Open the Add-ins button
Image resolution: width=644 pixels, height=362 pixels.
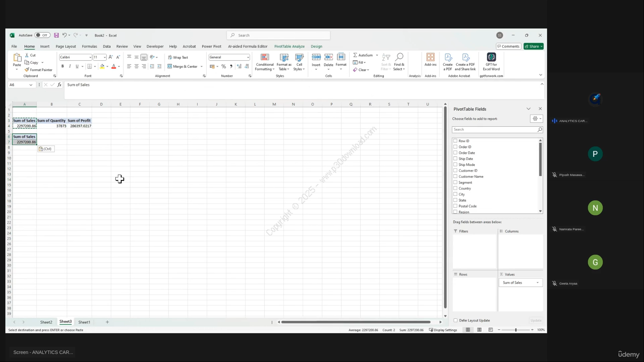(x=431, y=60)
